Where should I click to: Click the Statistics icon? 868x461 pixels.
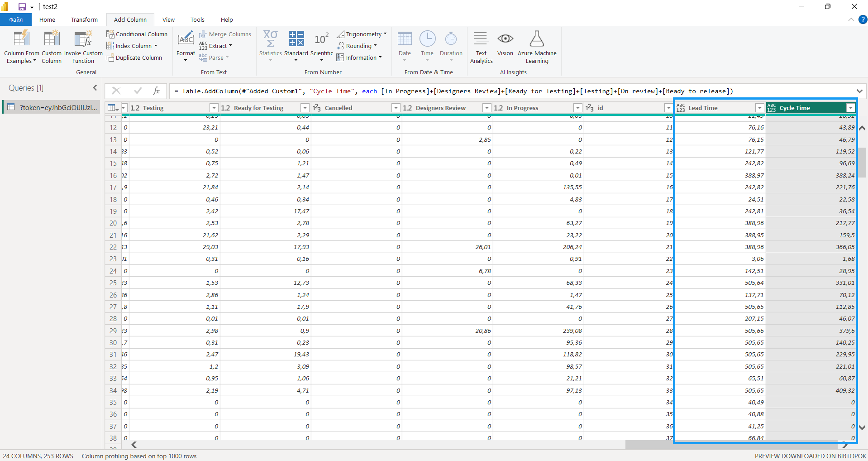click(270, 39)
